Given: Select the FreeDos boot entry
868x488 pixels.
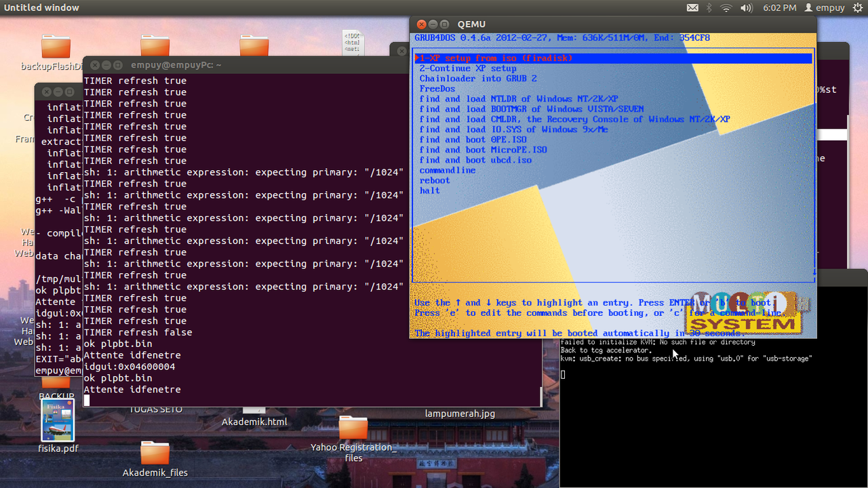Looking at the screenshot, I should click(437, 89).
